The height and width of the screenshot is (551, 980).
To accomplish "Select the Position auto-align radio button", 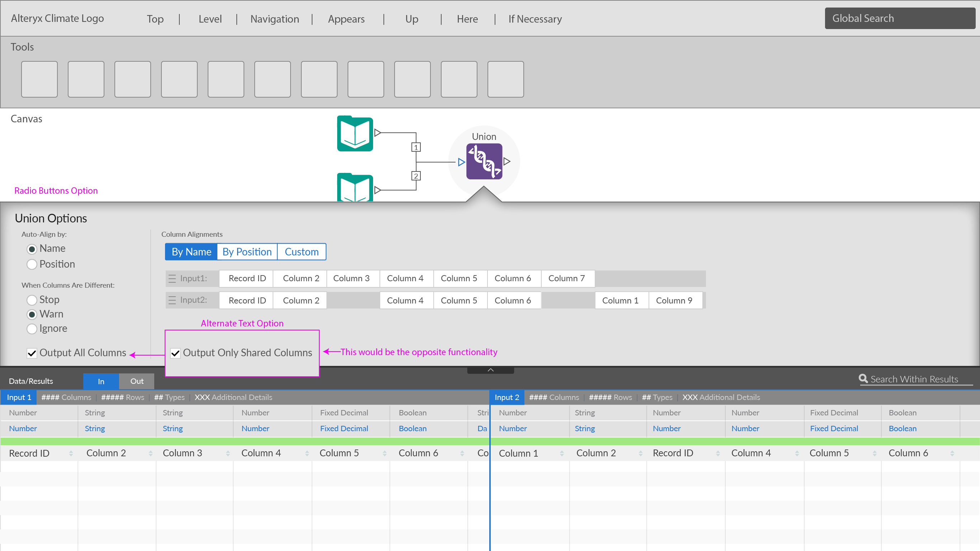I will (x=32, y=264).
